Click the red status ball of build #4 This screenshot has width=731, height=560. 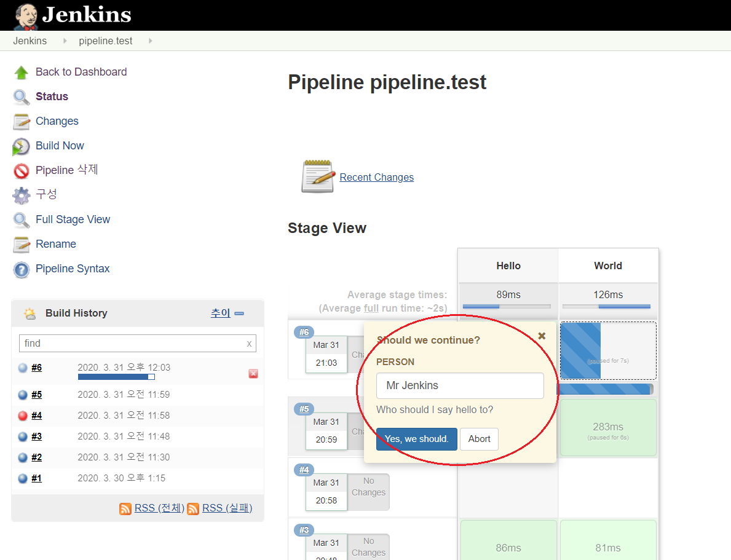click(22, 416)
